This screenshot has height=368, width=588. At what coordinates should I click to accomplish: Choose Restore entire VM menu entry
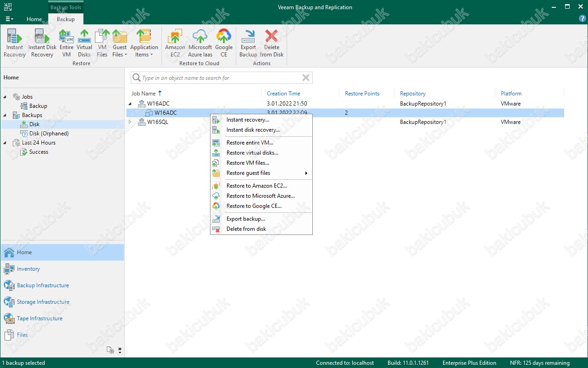[x=261, y=143]
